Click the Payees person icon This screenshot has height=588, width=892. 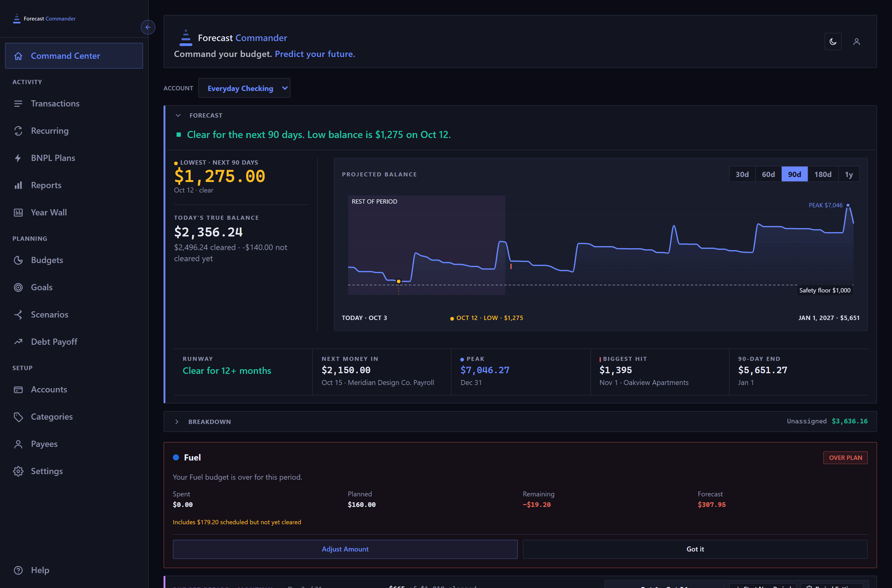[x=18, y=444]
